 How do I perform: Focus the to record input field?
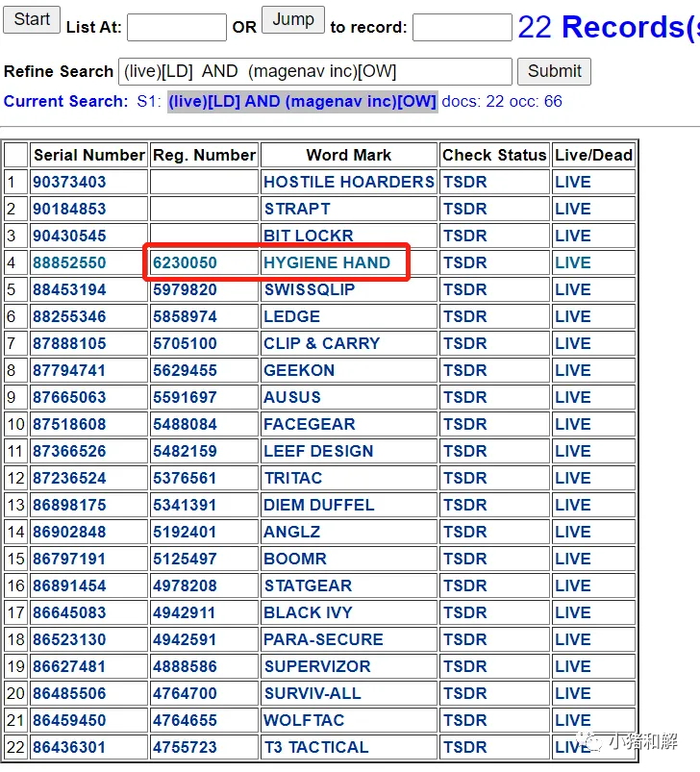[x=462, y=28]
